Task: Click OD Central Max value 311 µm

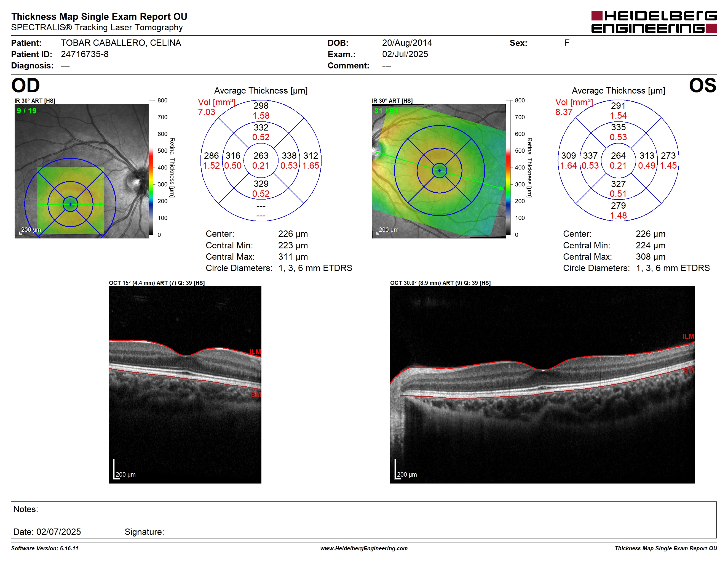Action: pos(293,257)
